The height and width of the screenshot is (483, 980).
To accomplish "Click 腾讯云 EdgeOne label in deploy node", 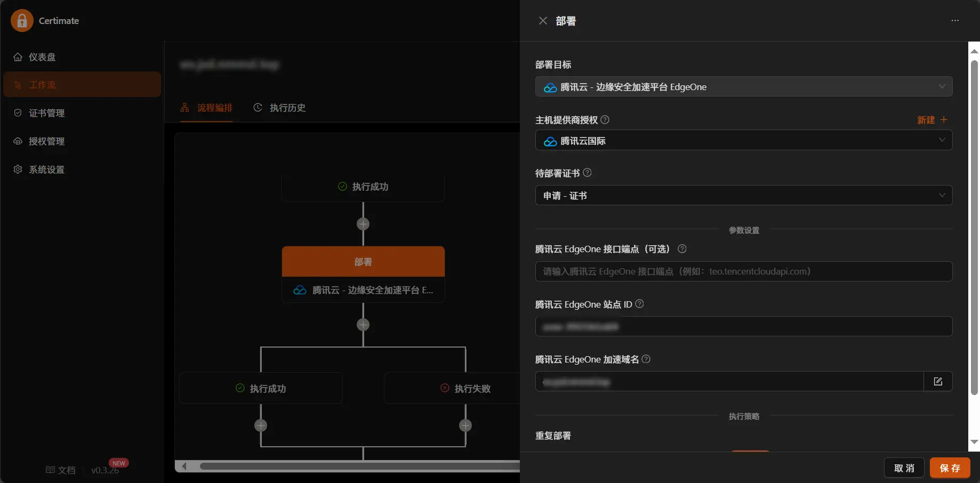I will tap(373, 290).
